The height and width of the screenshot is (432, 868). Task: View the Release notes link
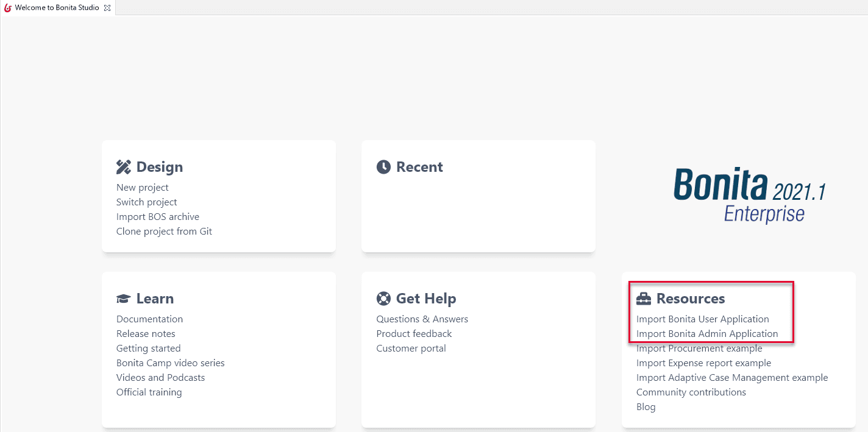146,334
